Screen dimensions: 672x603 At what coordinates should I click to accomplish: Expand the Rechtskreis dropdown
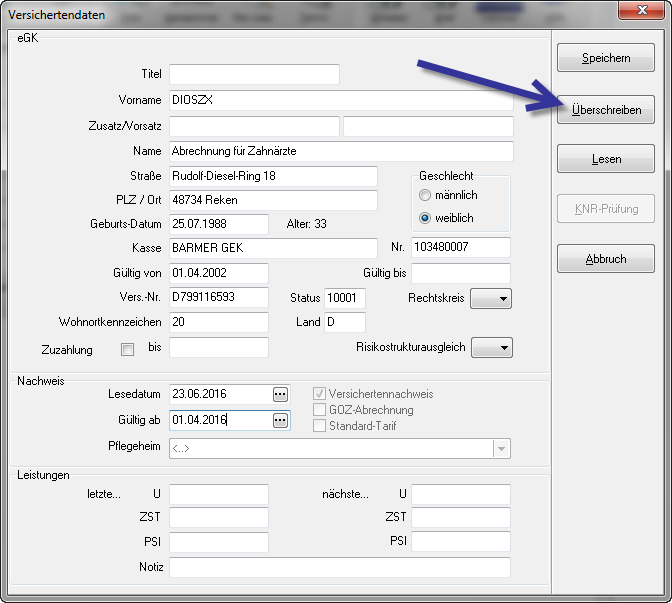click(x=490, y=298)
